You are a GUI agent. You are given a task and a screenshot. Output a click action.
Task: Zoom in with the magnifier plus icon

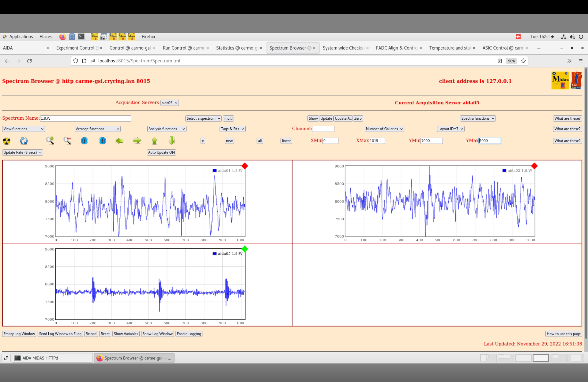[50, 141]
